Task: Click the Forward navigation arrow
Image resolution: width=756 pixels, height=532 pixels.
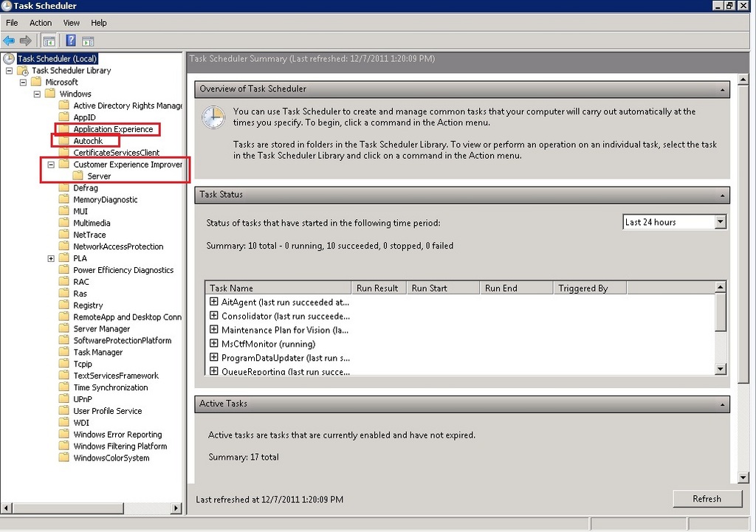Action: pos(26,41)
